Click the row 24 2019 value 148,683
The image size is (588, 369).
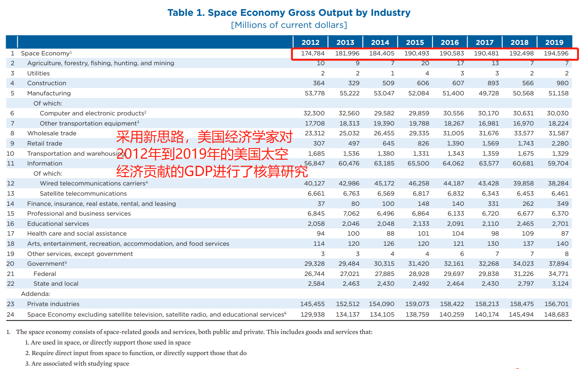pyautogui.click(x=556, y=314)
